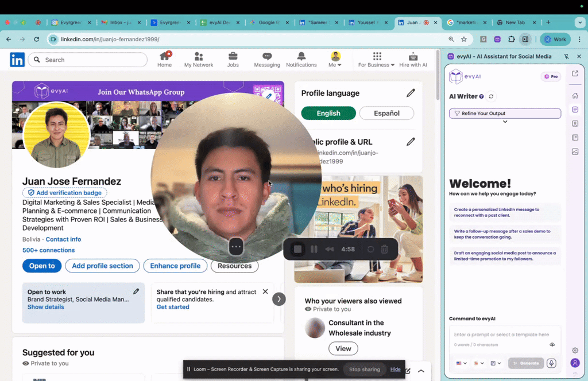Open 500+ connections link
This screenshot has width=588, height=381.
48,250
